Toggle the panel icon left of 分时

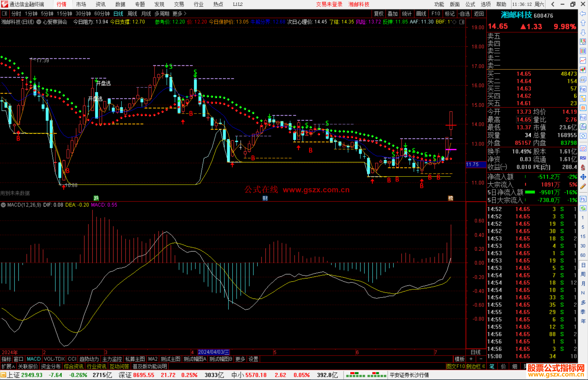point(4,14)
